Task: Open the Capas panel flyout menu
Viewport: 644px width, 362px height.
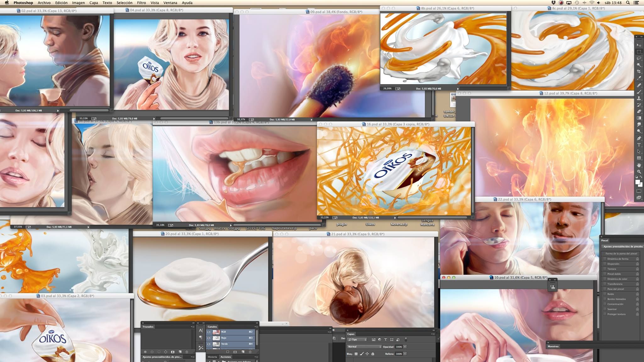Action: [x=433, y=334]
